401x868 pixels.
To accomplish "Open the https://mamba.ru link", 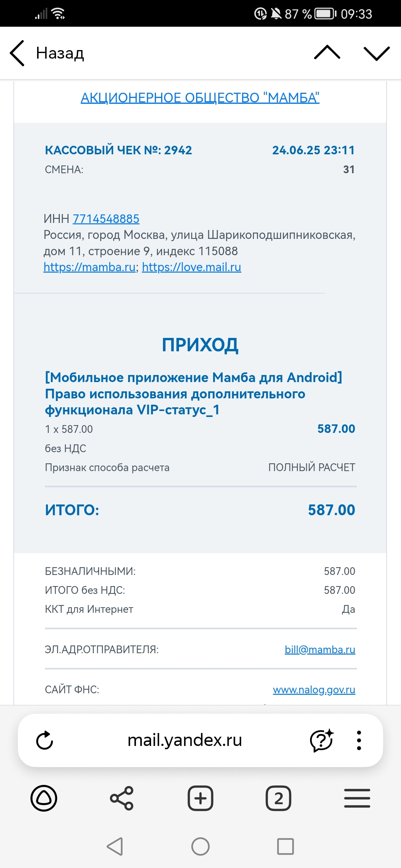I will click(x=89, y=267).
